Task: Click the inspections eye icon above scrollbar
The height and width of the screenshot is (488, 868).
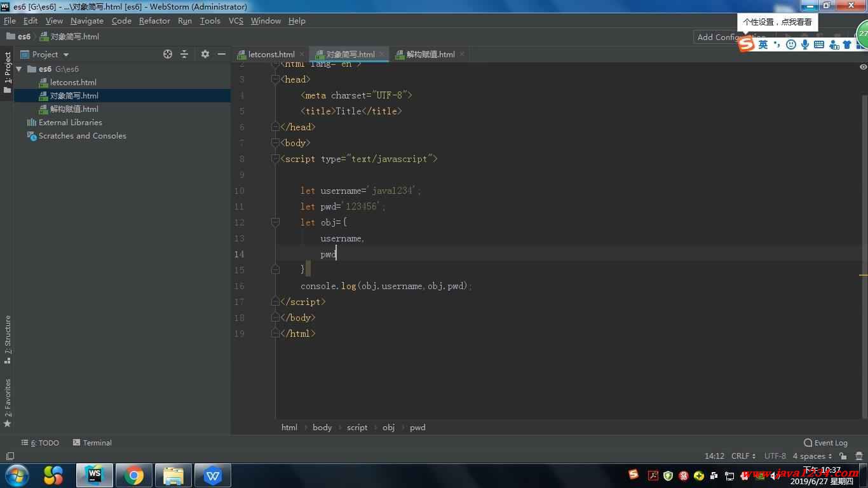Action: (x=863, y=67)
